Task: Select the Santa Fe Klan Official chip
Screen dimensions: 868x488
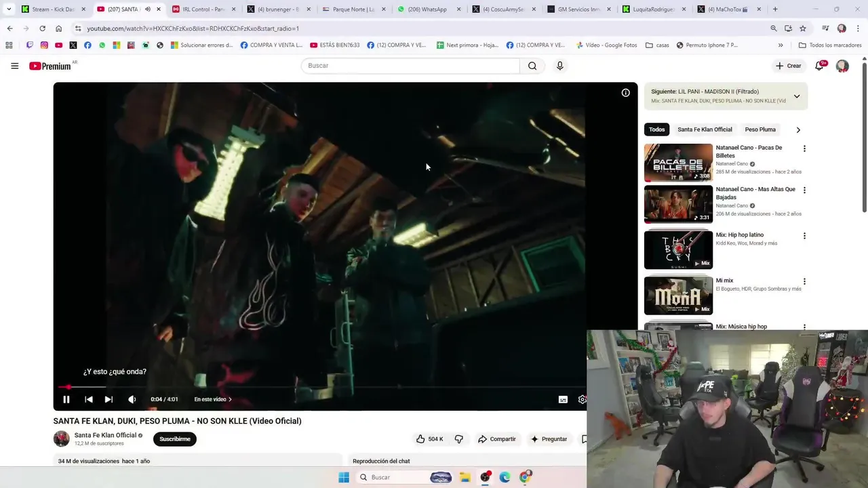Action: 705,129
